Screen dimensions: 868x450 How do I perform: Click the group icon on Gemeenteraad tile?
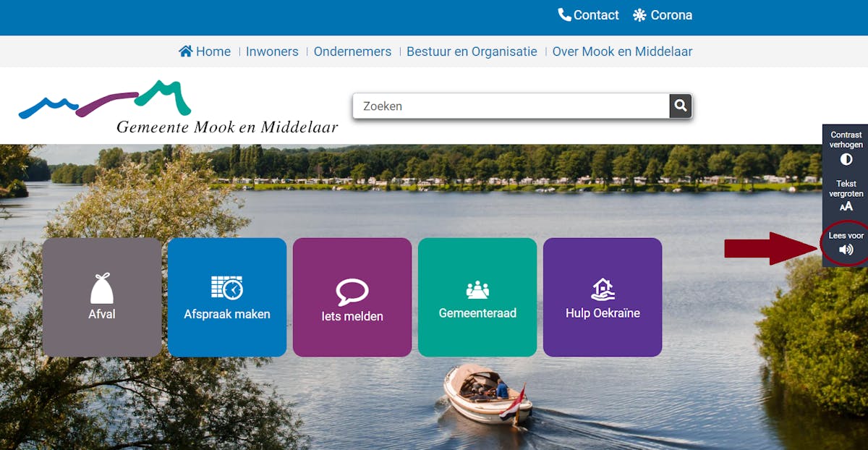point(477,289)
